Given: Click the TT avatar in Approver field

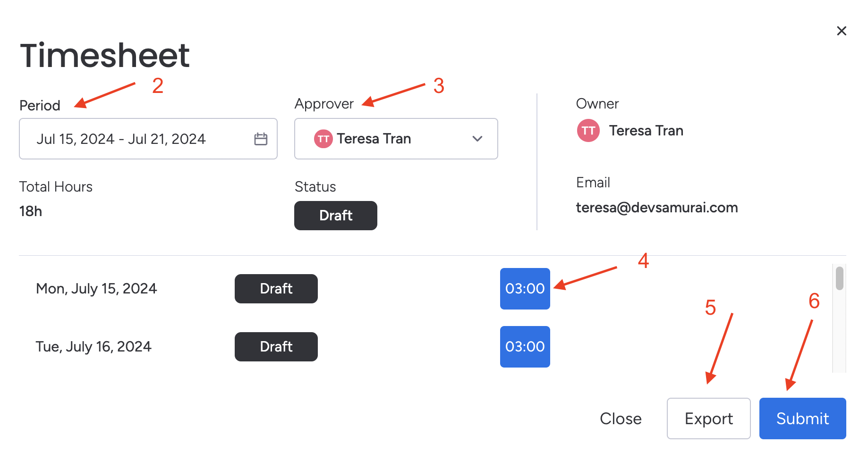Looking at the screenshot, I should [x=323, y=139].
